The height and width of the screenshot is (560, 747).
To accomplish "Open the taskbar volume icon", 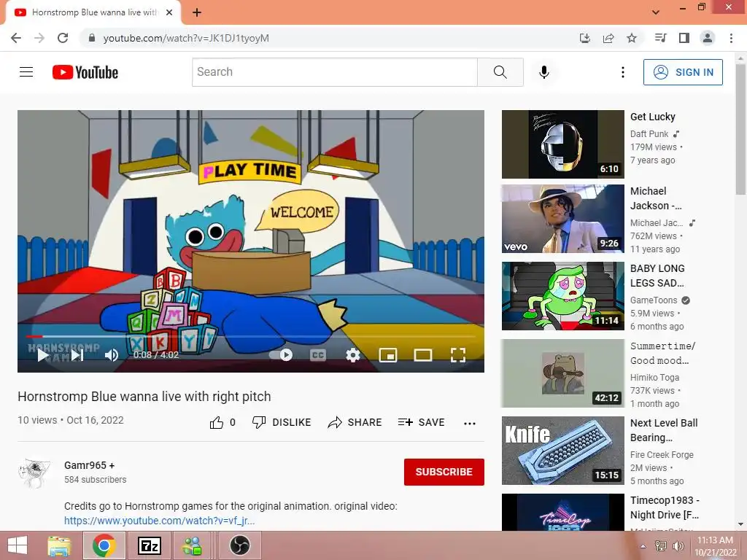I will tap(678, 546).
